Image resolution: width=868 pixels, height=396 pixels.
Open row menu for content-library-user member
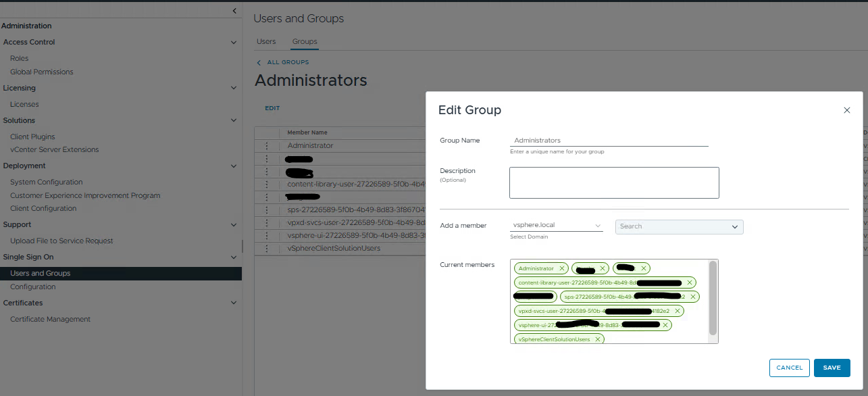coord(267,184)
